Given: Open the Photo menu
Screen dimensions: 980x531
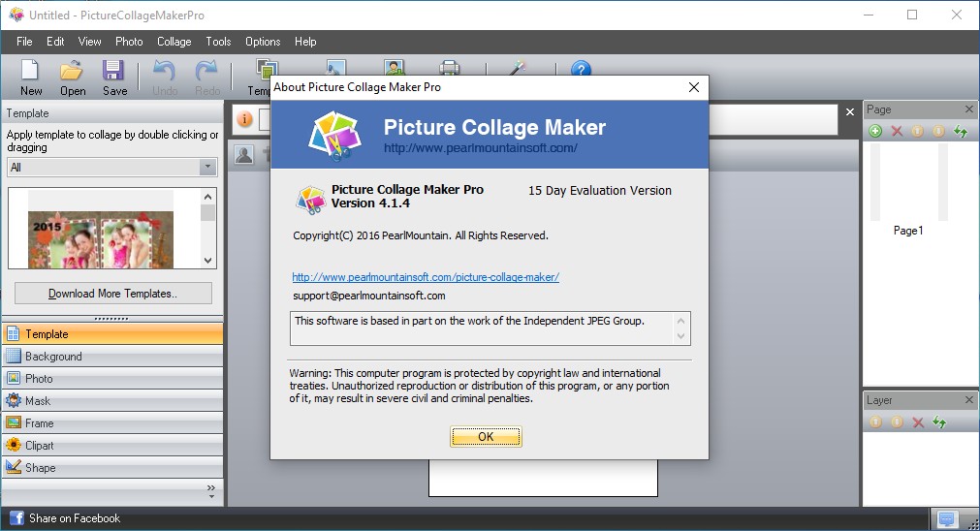Looking at the screenshot, I should 129,42.
